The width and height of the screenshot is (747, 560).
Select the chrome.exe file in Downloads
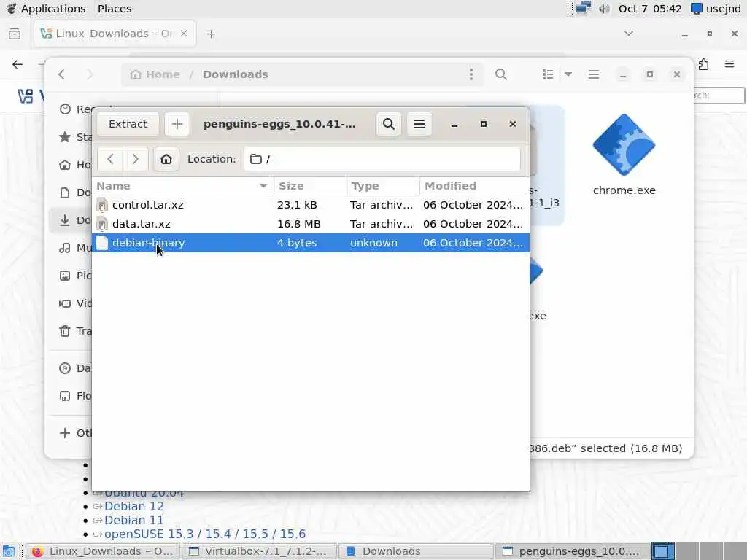click(x=624, y=155)
